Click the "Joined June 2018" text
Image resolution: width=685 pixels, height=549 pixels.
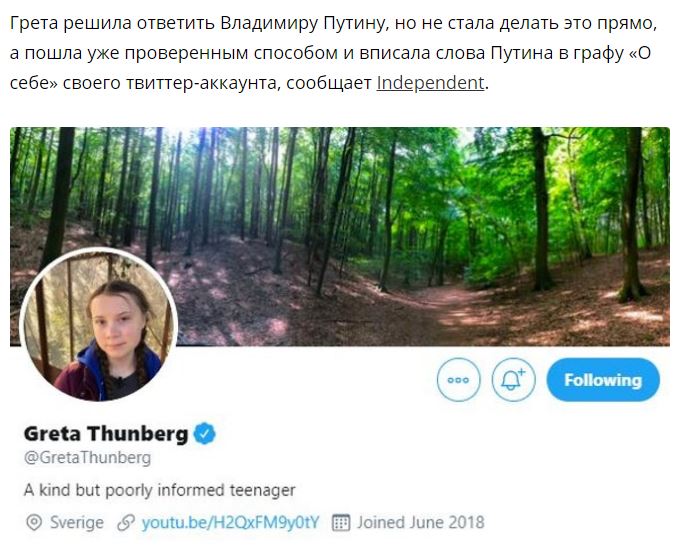click(421, 522)
